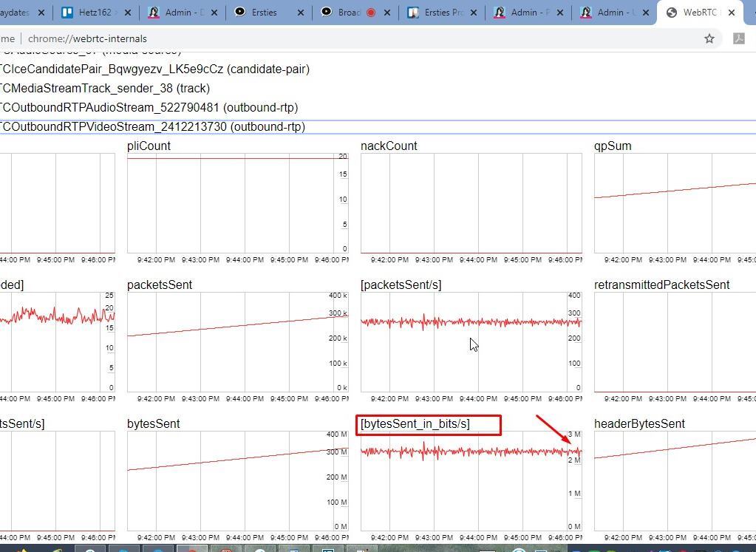
Task: Expand RTCIceCandidatePair candidate-pair stats row
Action: point(154,69)
